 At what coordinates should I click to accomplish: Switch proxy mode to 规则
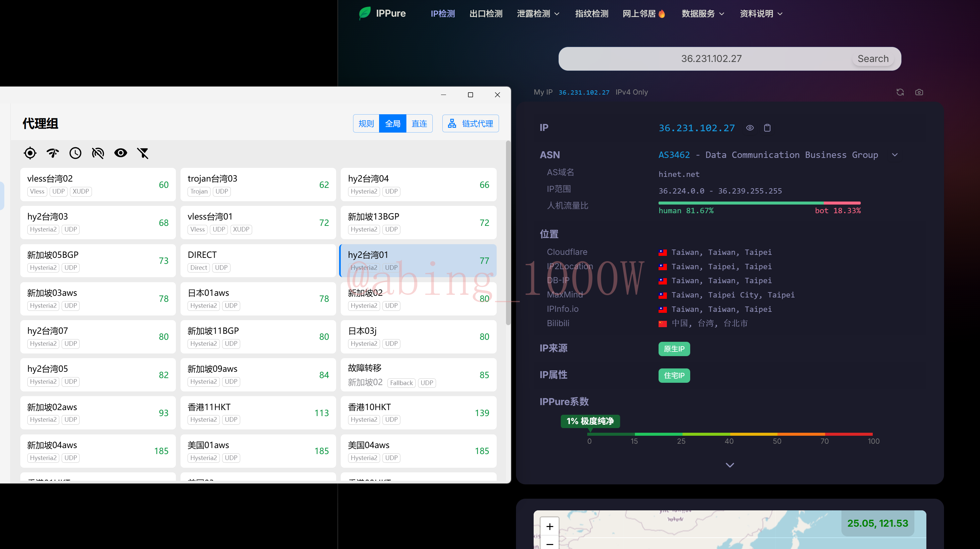(366, 123)
